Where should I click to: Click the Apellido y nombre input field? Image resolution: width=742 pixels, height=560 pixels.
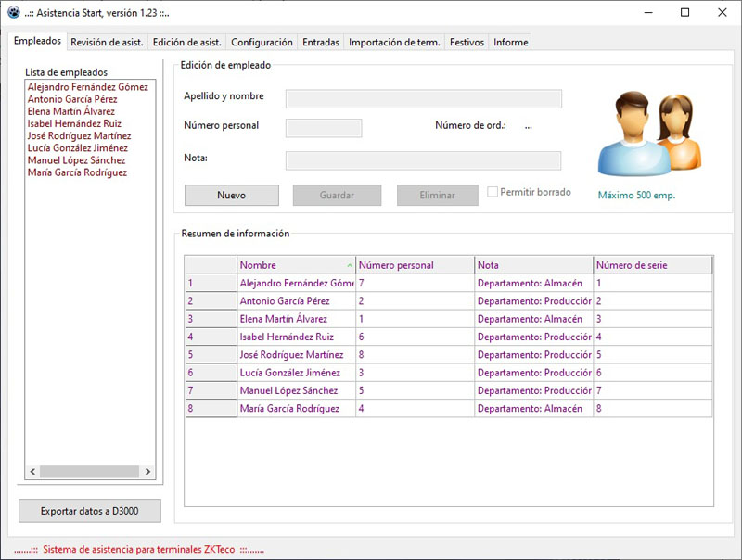pos(423,99)
